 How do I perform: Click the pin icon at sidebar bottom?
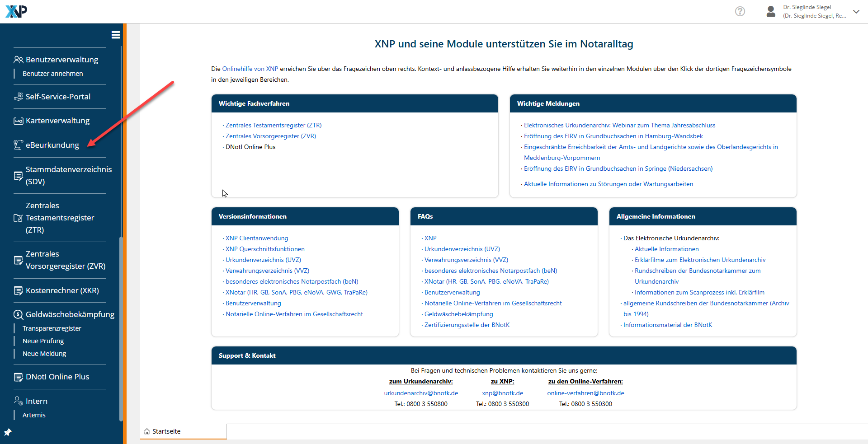(x=8, y=432)
